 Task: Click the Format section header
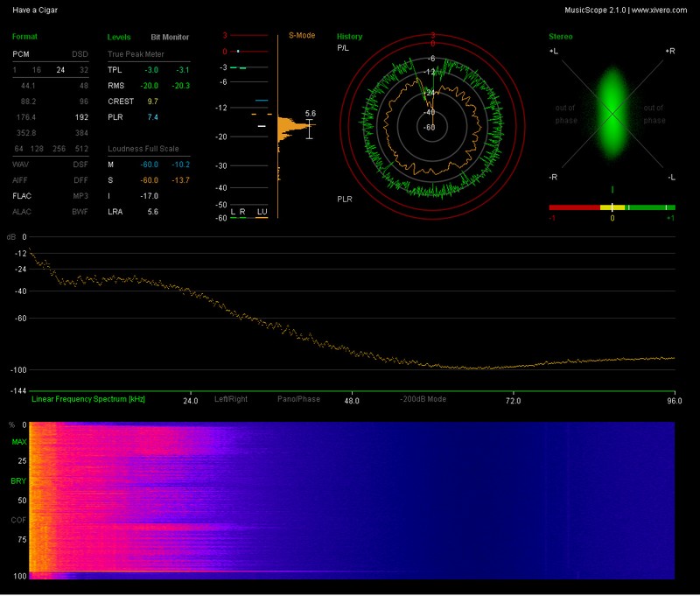tap(24, 37)
